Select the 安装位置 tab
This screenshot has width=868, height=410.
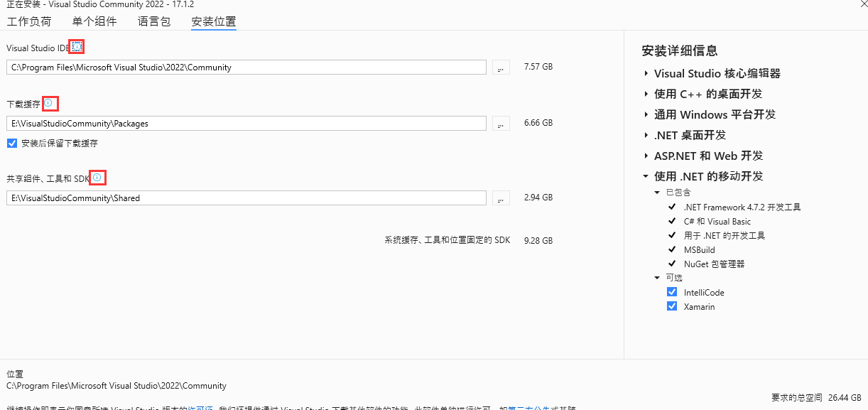[x=214, y=21]
